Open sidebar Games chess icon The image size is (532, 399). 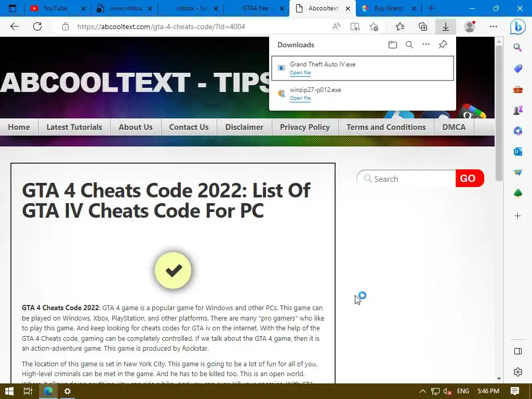[518, 110]
